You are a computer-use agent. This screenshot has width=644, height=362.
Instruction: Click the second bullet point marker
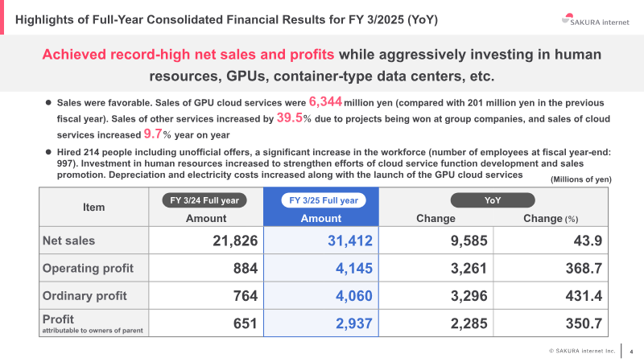pos(48,150)
